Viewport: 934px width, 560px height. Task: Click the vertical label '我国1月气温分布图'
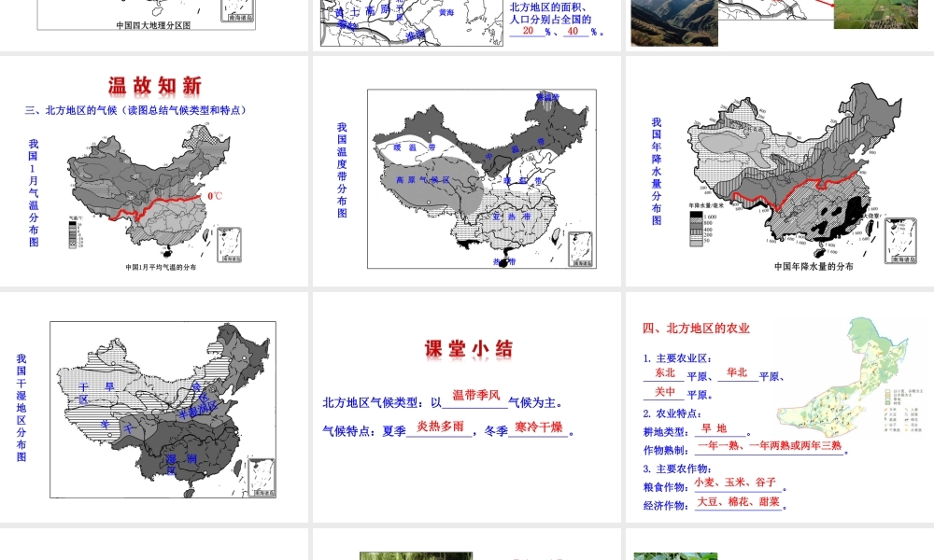coord(34,193)
